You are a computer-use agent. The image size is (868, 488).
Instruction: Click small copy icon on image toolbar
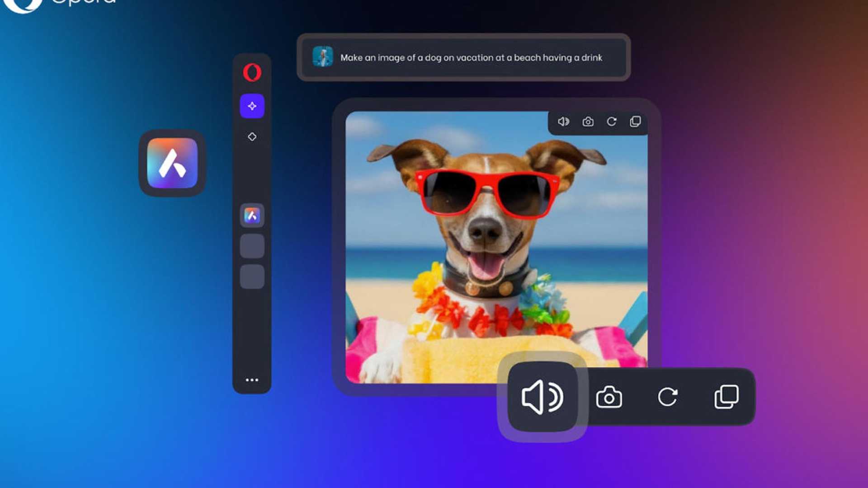pos(635,122)
